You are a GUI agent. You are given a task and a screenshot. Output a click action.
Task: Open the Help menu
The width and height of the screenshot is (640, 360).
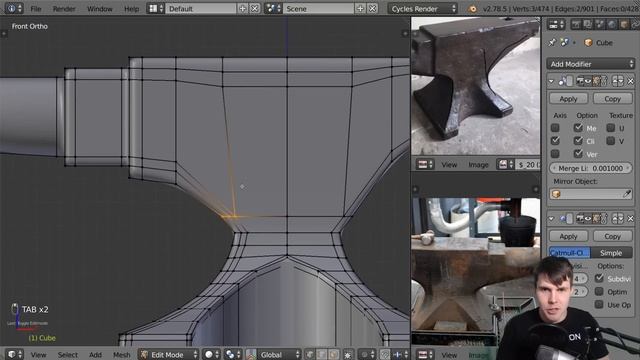coord(131,9)
